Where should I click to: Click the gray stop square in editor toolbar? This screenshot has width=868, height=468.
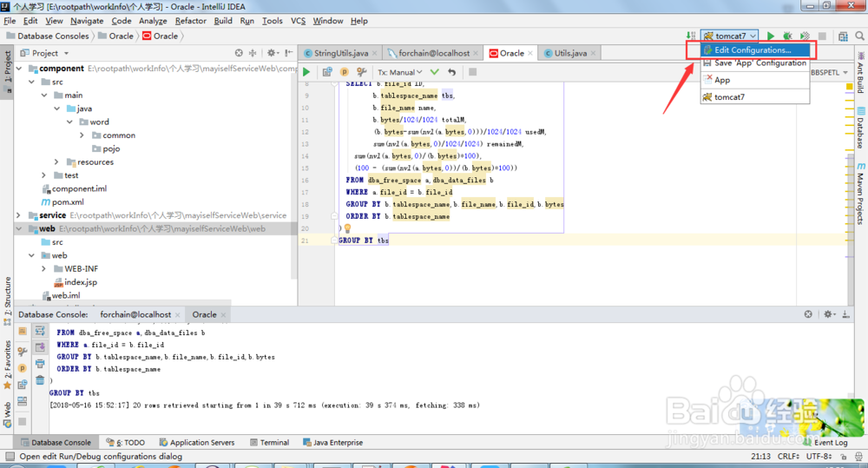472,72
